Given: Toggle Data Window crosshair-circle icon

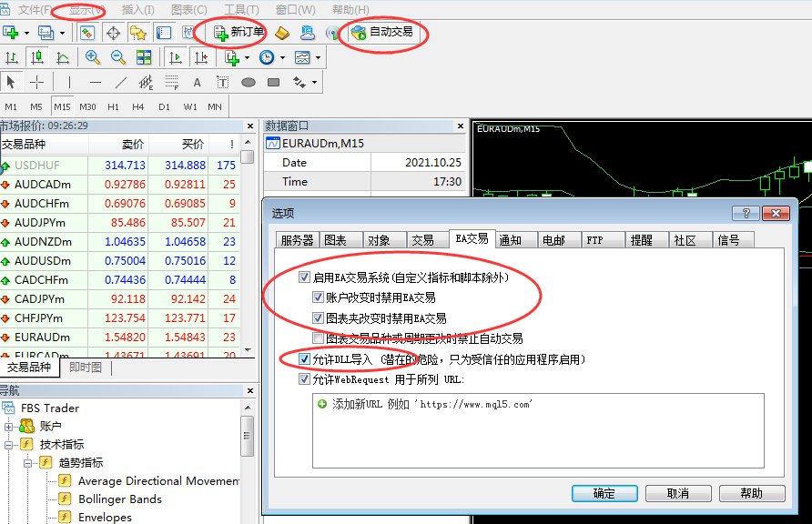Looking at the screenshot, I should (113, 33).
